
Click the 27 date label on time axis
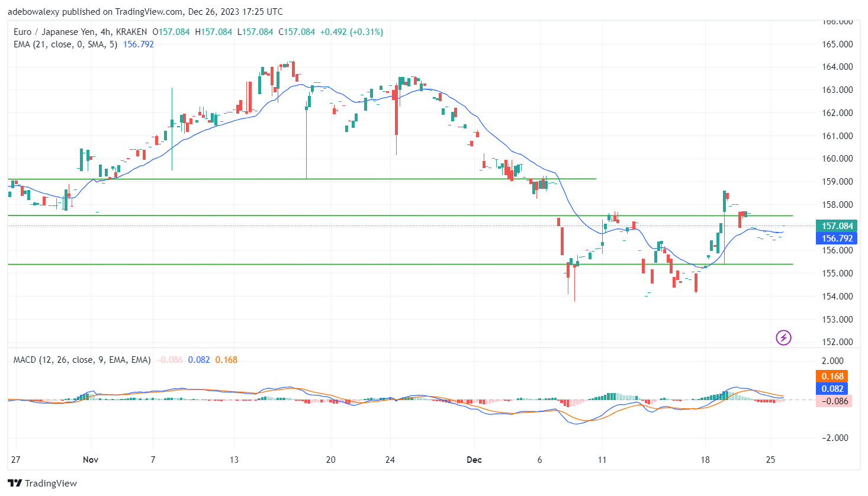click(15, 460)
